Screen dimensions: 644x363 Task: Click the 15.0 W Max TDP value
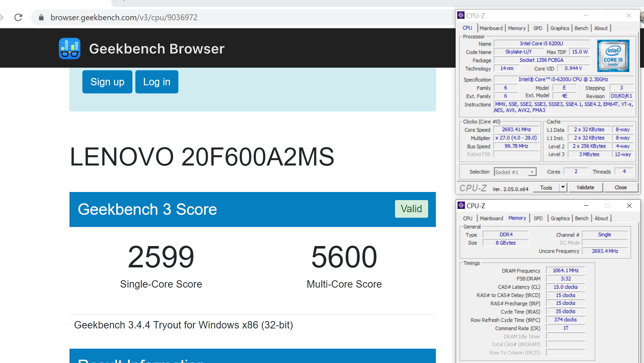point(580,52)
